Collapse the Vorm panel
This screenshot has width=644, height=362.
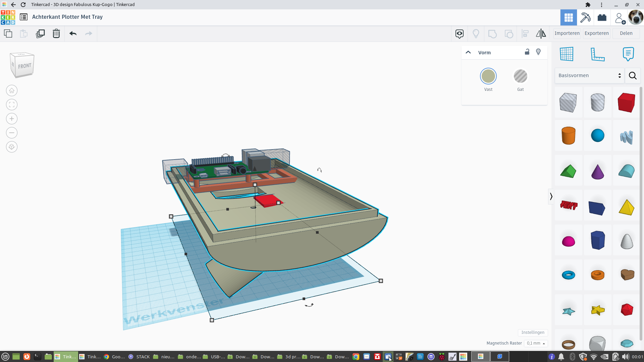point(468,52)
